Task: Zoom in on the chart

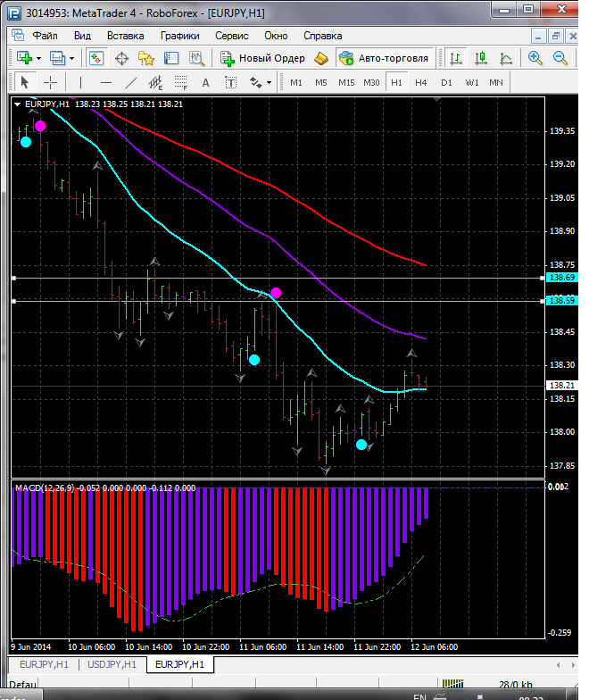Action: coord(535,58)
